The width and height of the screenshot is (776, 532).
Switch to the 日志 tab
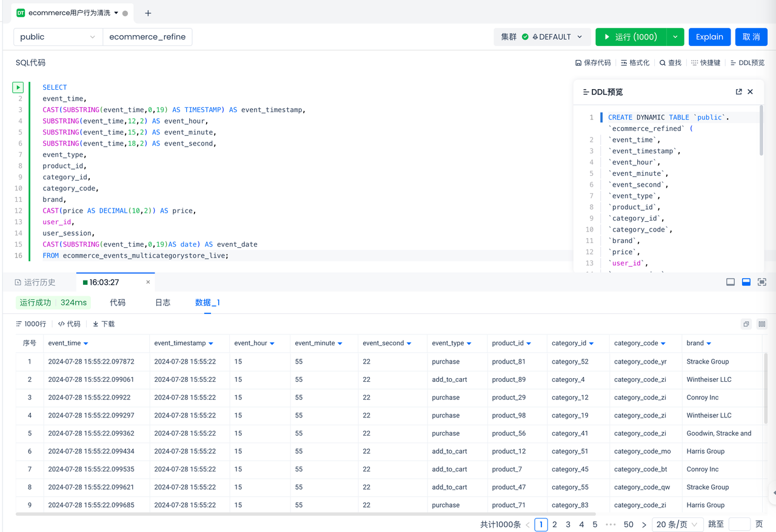pos(162,302)
